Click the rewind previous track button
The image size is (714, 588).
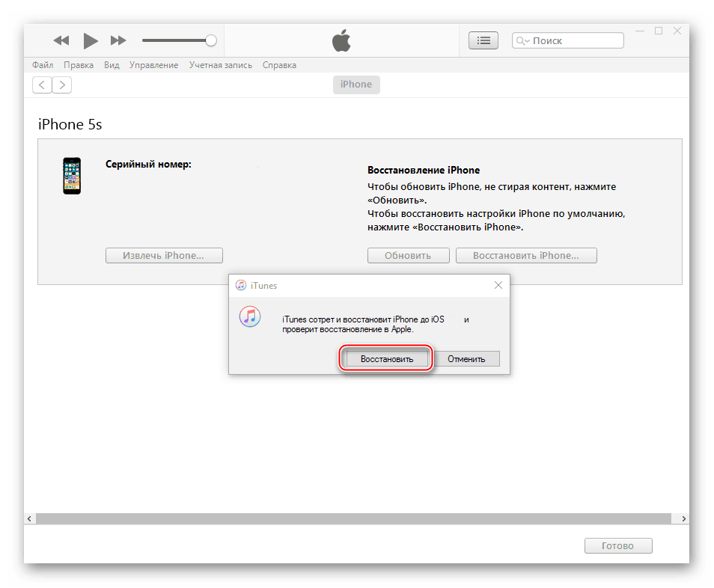(x=61, y=40)
